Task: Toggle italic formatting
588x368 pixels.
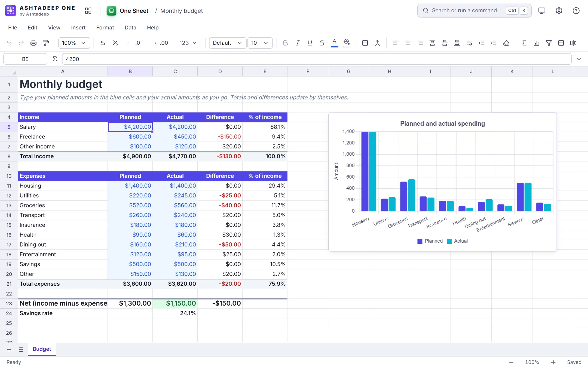Action: pos(298,43)
